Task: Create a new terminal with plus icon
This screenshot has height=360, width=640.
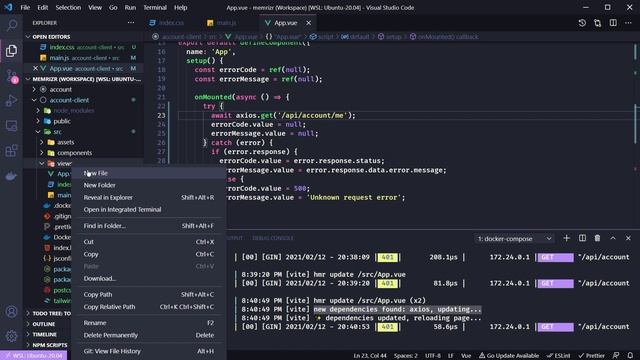Action: tap(567, 238)
